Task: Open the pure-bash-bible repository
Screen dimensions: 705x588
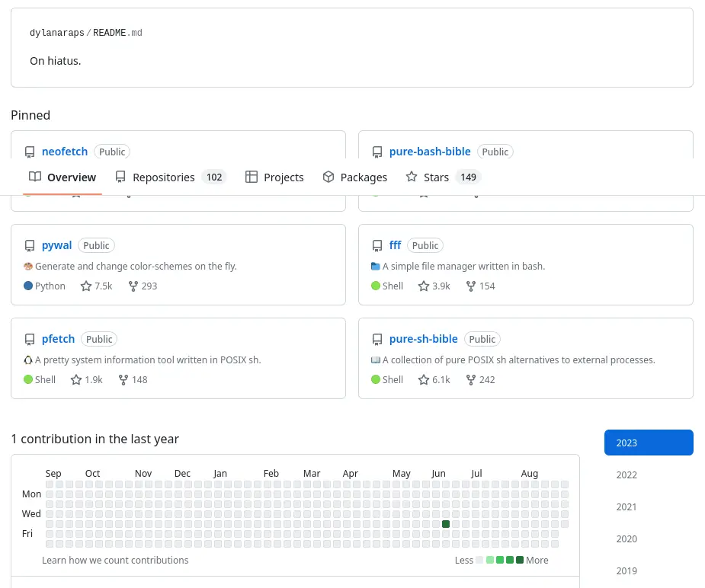Action: [430, 152]
